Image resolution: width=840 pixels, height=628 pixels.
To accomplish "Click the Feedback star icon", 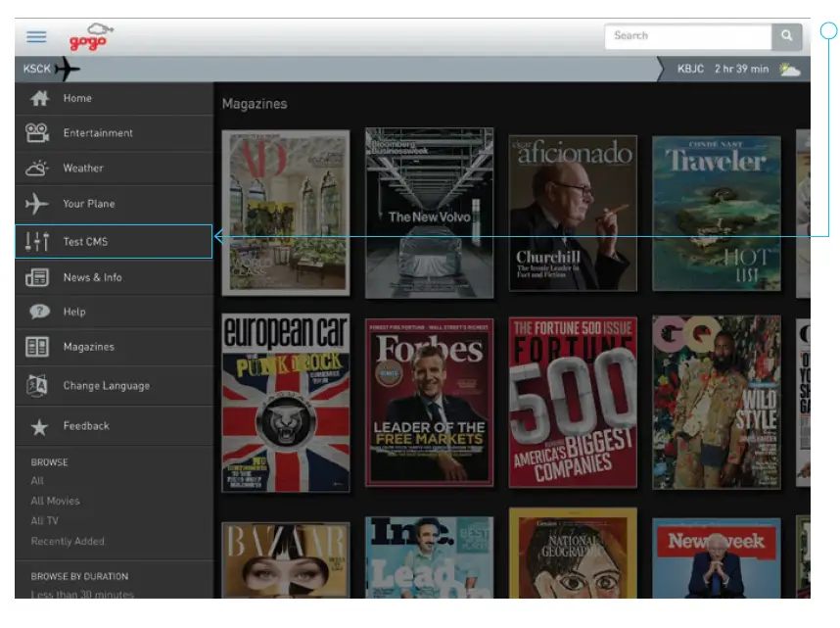I will (x=39, y=427).
